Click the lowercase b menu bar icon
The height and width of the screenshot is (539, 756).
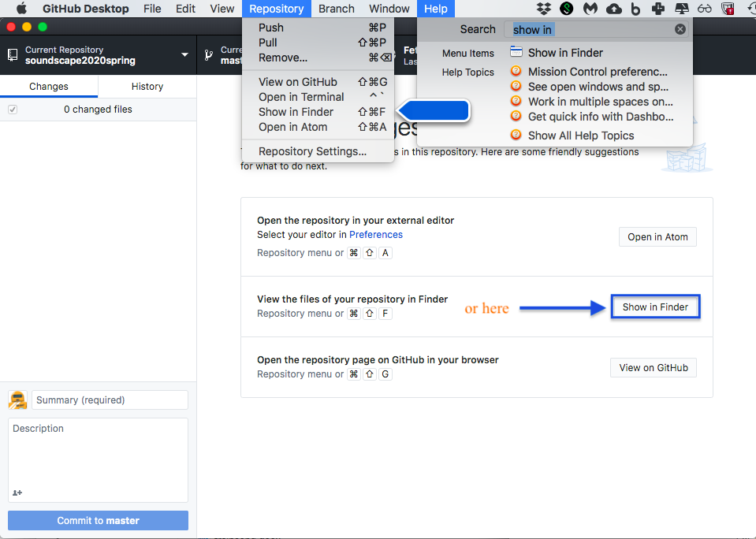click(x=635, y=8)
